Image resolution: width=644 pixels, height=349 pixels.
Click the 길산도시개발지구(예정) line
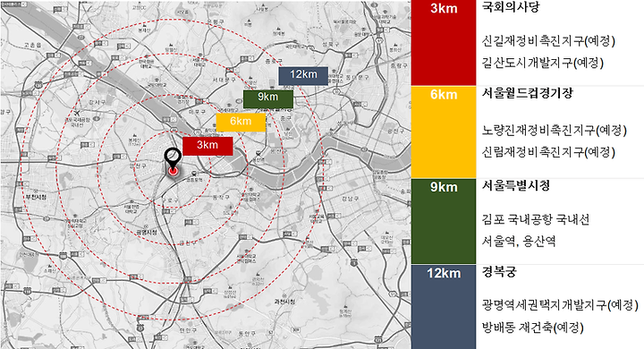(543, 63)
